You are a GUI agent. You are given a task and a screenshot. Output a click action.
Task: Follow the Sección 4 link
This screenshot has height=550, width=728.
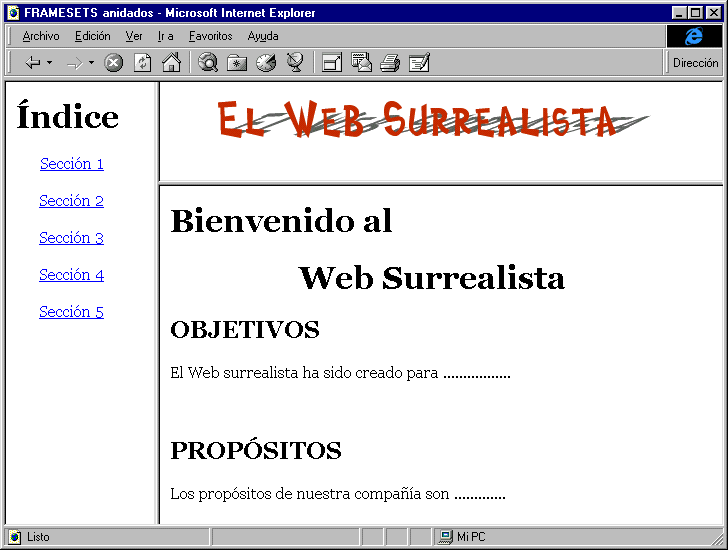[x=72, y=275]
